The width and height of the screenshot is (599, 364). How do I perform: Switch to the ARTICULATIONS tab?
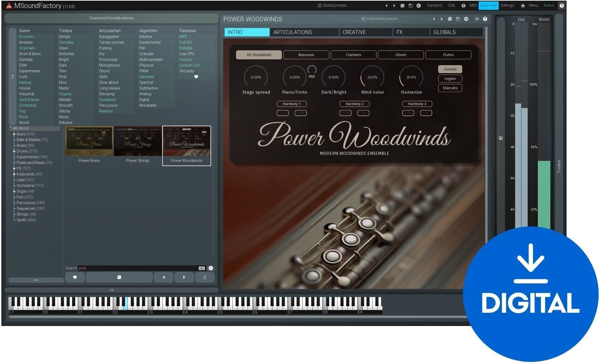(x=293, y=32)
